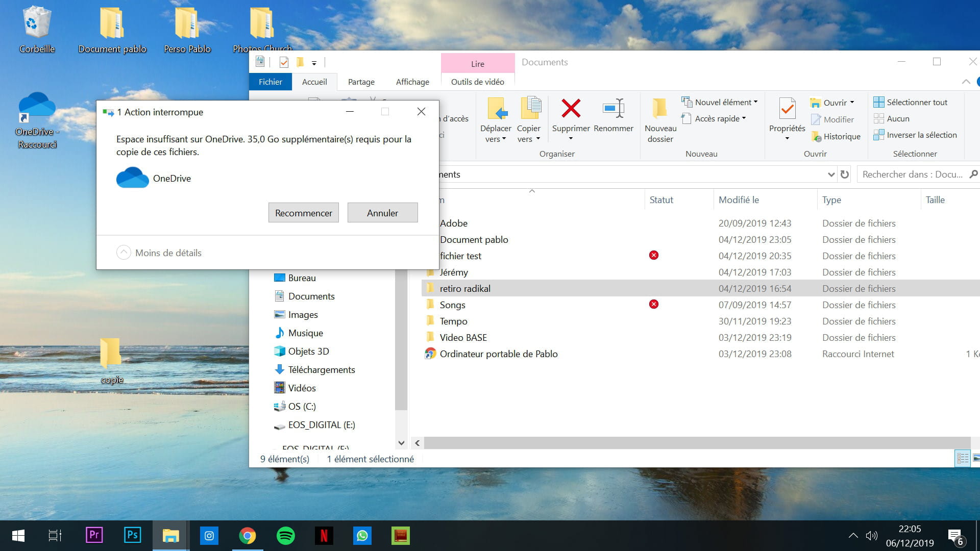Collapse details with Moins de détails
The width and height of the screenshot is (980, 551).
click(x=159, y=253)
